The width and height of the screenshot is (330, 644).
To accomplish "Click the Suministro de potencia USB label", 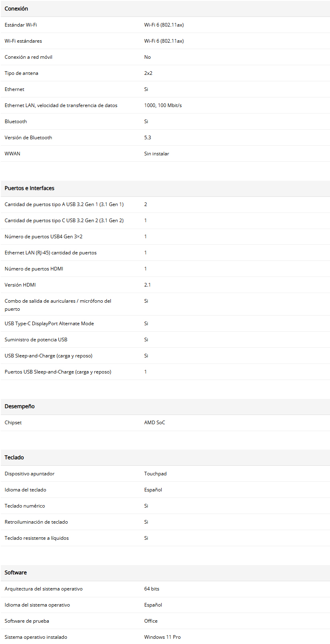I will point(36,340).
